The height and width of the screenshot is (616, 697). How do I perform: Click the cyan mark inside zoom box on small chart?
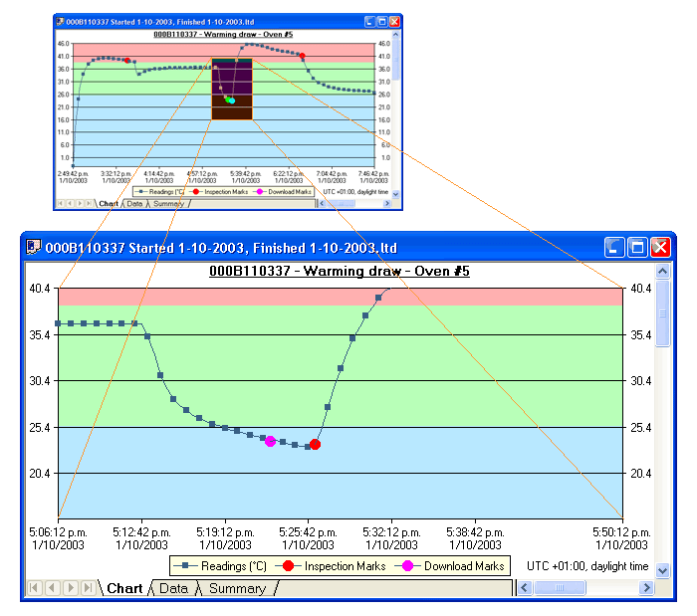(x=232, y=101)
